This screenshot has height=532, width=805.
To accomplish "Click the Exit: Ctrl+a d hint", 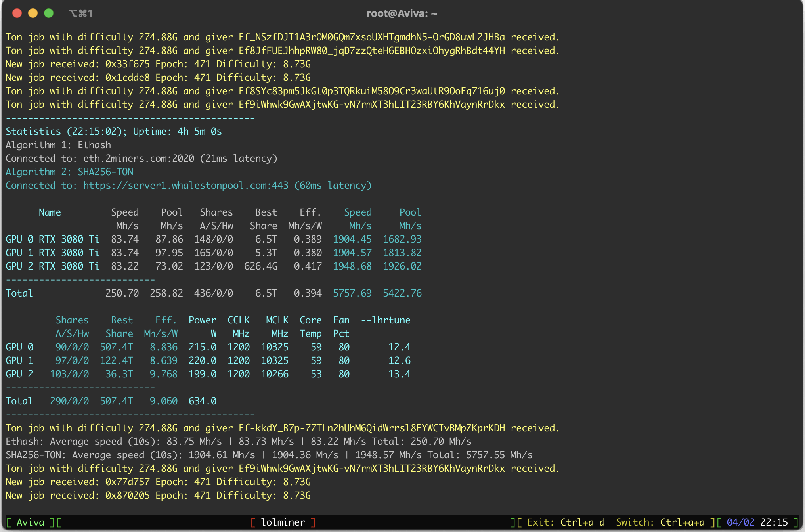I will pos(566,522).
